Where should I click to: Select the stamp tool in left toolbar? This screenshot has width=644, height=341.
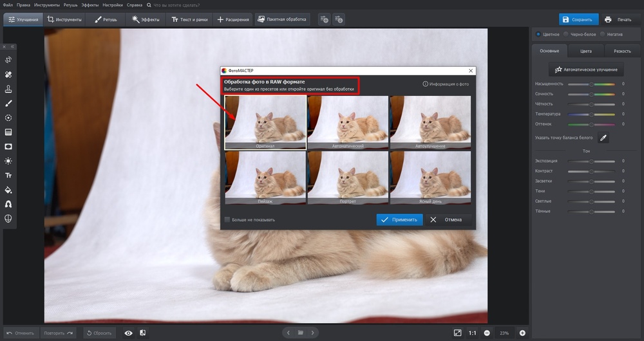coord(8,89)
